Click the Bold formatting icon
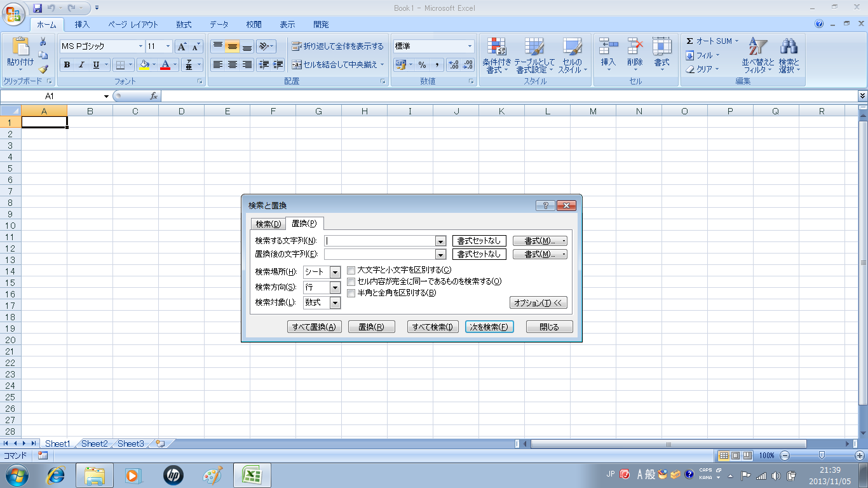868x488 pixels. coord(67,65)
